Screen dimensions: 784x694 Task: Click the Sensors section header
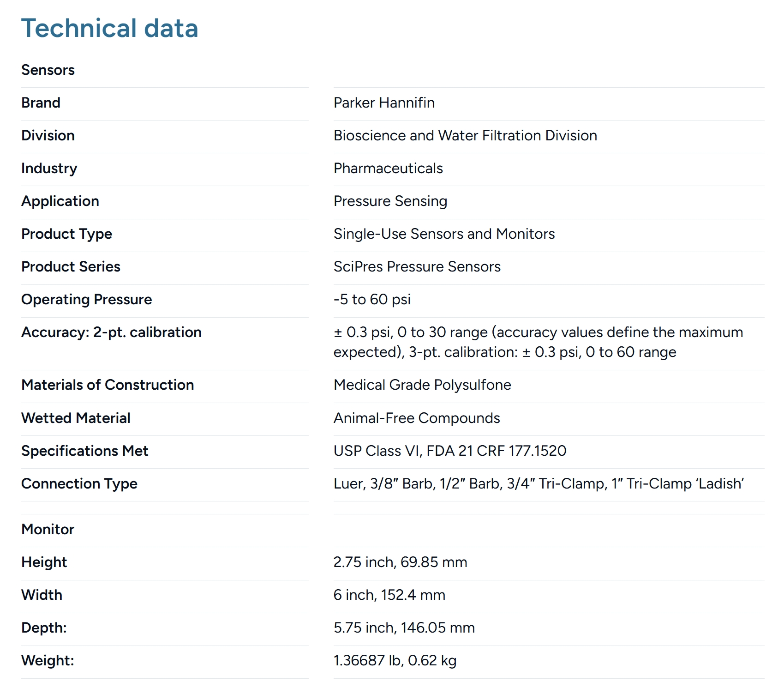point(48,70)
